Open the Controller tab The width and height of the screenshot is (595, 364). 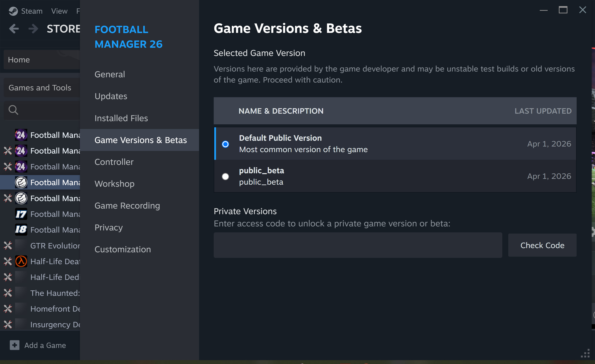click(x=139, y=162)
